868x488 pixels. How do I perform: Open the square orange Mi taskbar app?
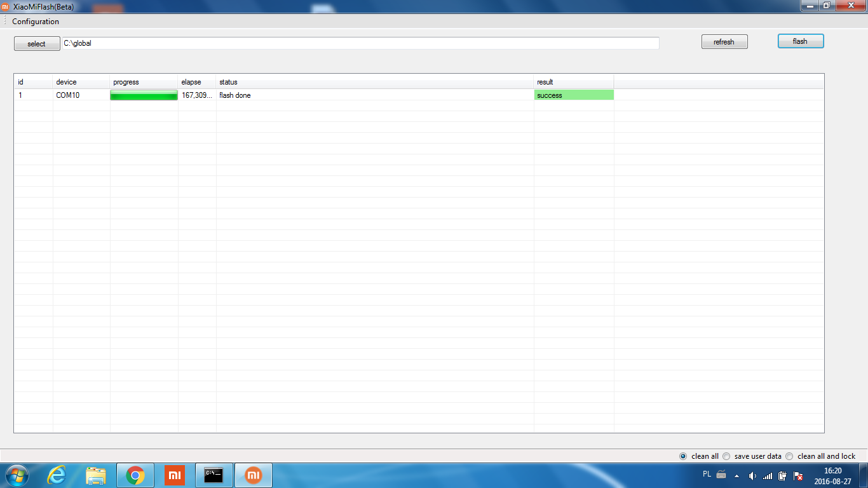click(174, 475)
